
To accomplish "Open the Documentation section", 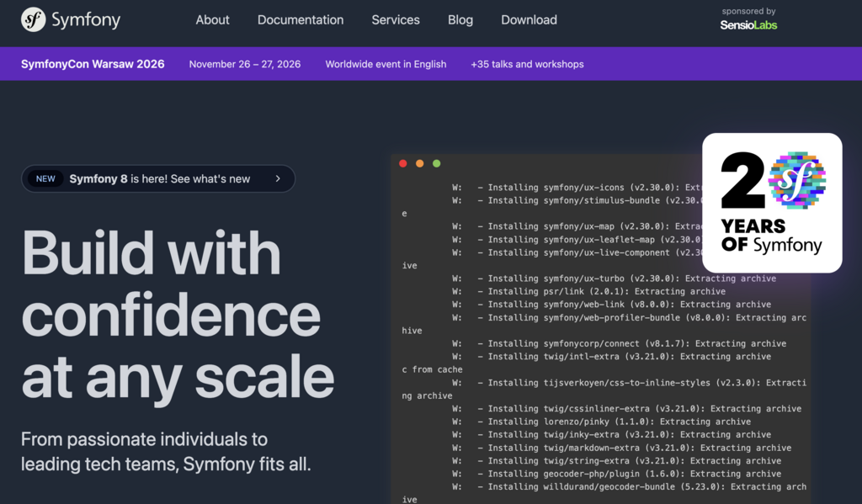I will pos(301,19).
